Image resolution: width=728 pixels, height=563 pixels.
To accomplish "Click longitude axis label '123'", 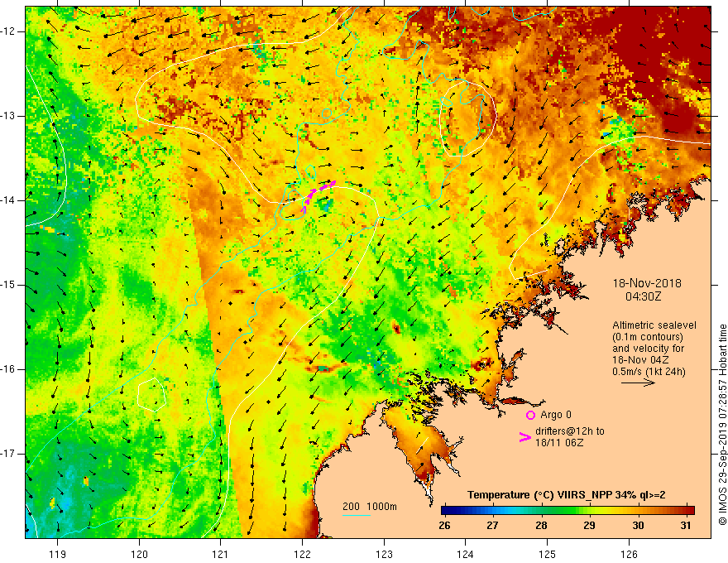I will coord(384,554).
